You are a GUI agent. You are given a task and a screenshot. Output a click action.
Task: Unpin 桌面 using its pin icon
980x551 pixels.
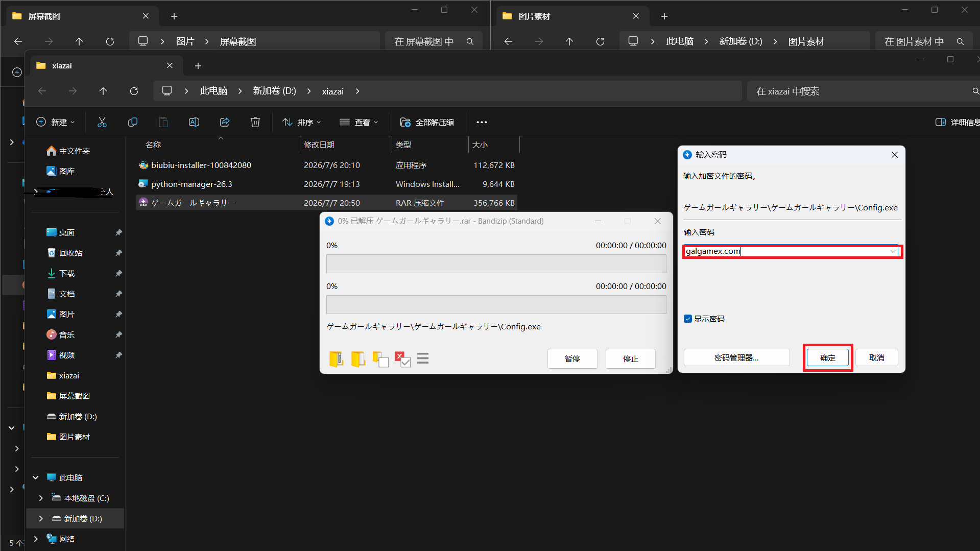[118, 232]
